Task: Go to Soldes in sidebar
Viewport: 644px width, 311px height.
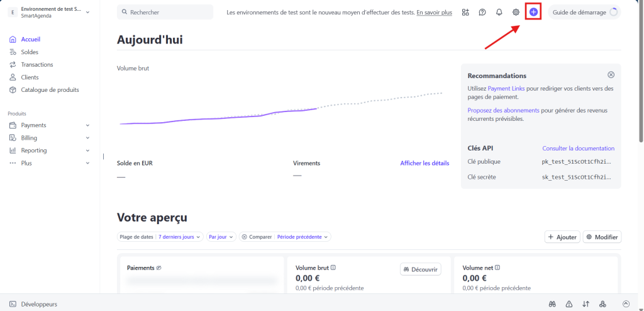Action: pos(30,52)
